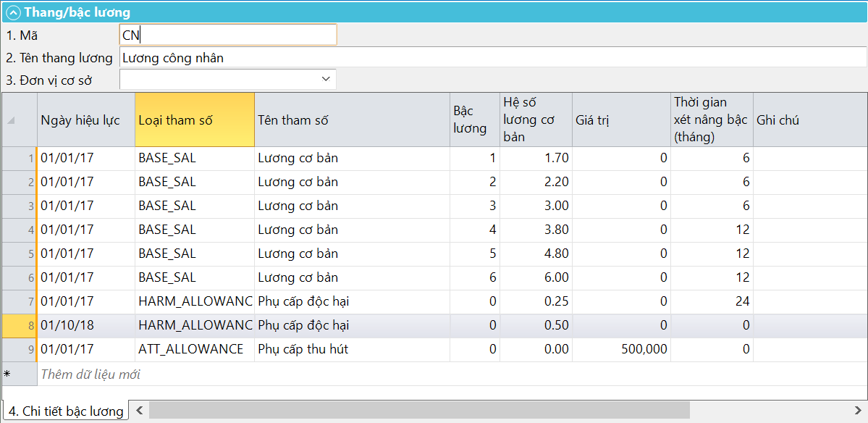Image resolution: width=868 pixels, height=423 pixels.
Task: Select row 8 header
Action: pos(19,326)
